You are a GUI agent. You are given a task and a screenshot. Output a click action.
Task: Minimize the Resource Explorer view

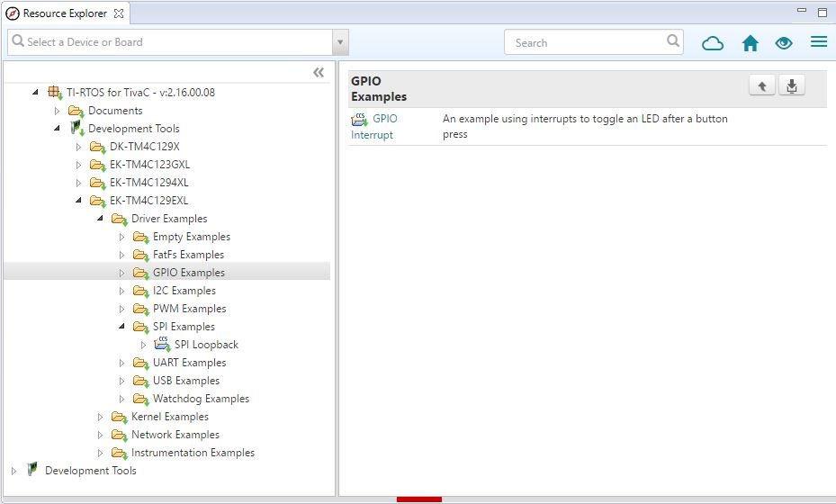point(801,10)
